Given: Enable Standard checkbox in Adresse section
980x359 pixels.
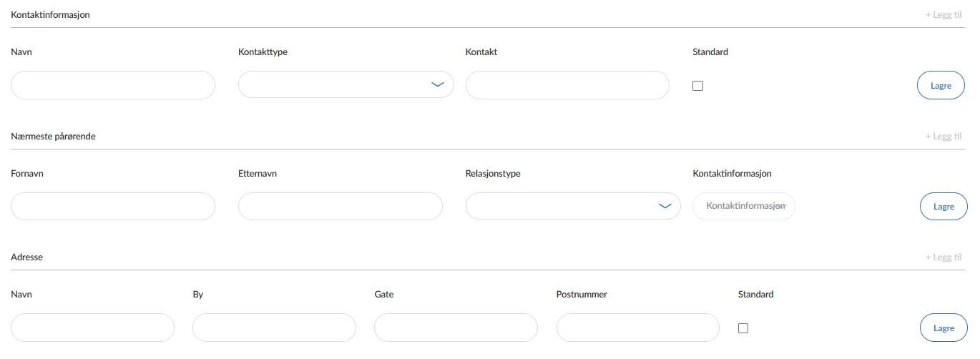Looking at the screenshot, I should pyautogui.click(x=743, y=328).
